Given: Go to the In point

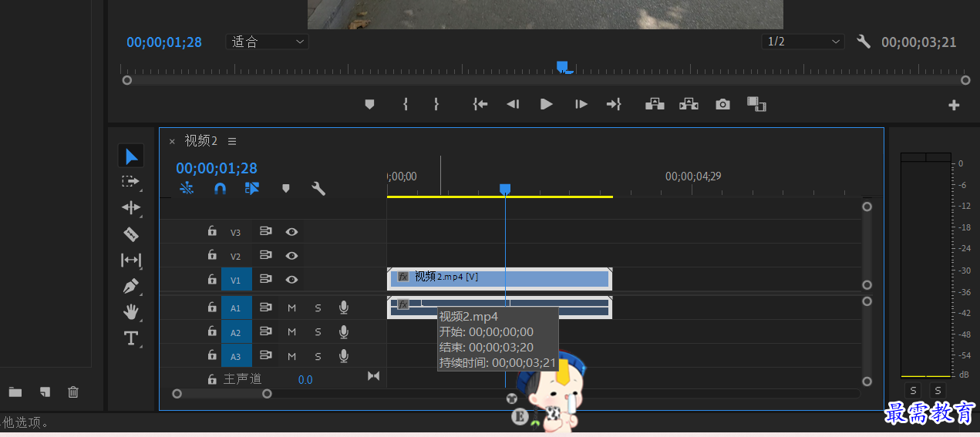Looking at the screenshot, I should coord(480,104).
